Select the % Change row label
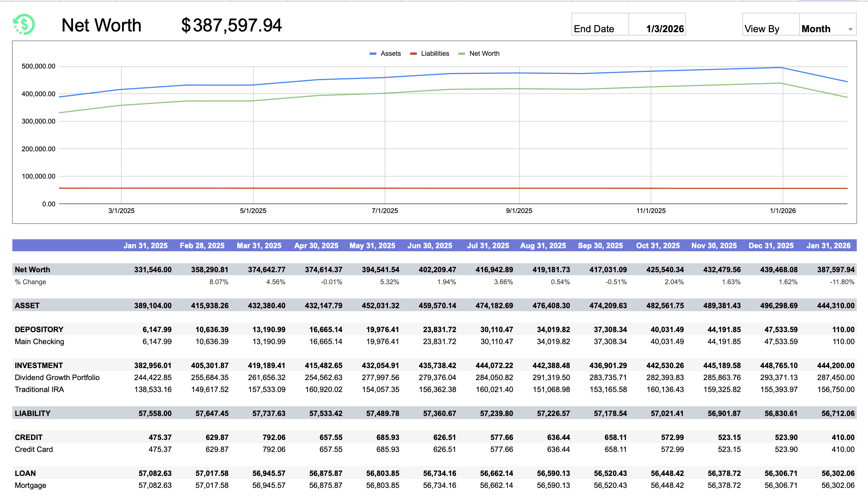This screenshot has height=504, width=868. click(x=30, y=282)
